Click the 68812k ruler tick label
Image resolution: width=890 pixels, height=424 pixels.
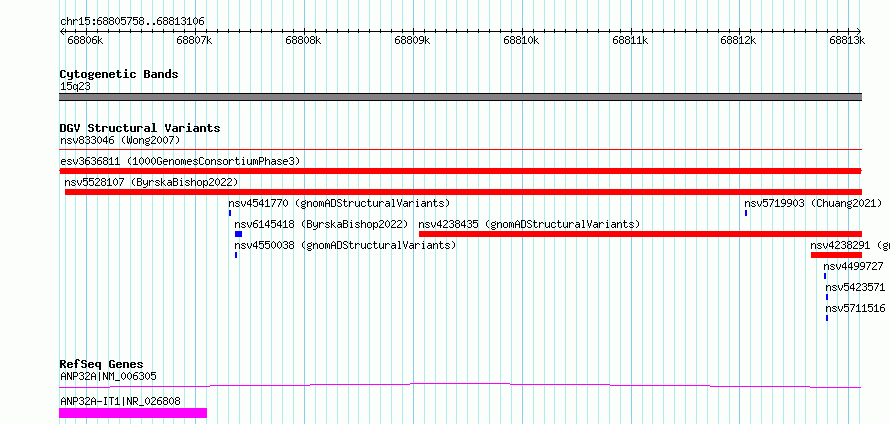(x=739, y=40)
